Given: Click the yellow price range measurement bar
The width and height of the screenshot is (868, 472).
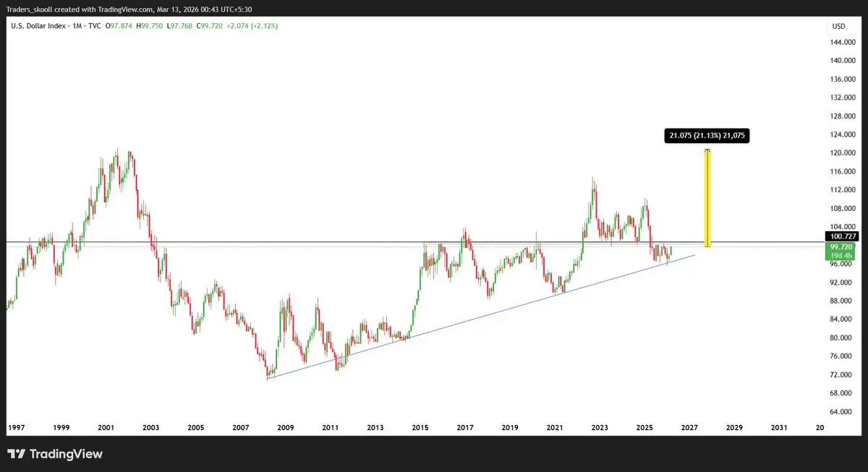Looking at the screenshot, I should click(707, 198).
